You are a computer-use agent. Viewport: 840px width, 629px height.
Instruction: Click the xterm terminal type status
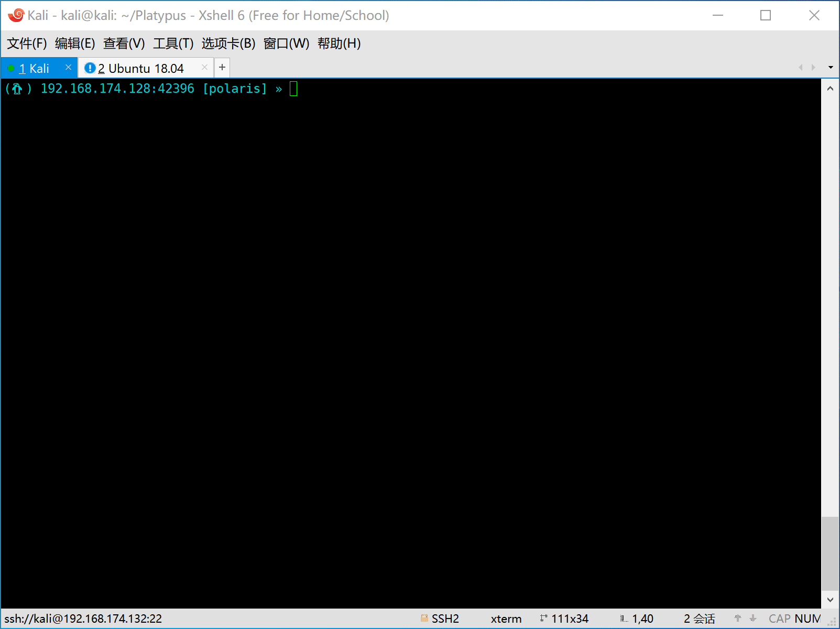point(506,619)
